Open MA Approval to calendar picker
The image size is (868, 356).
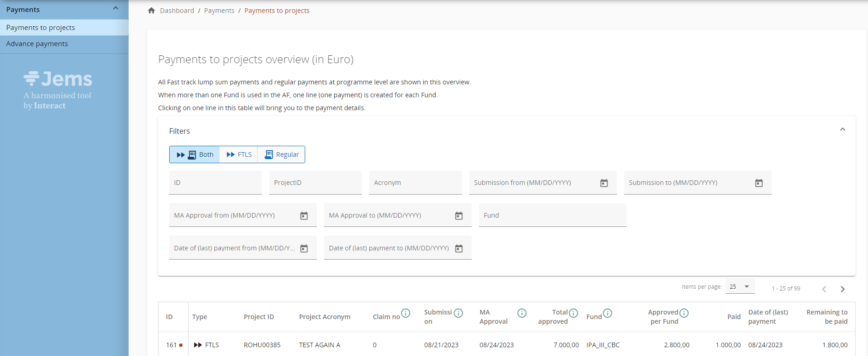459,216
